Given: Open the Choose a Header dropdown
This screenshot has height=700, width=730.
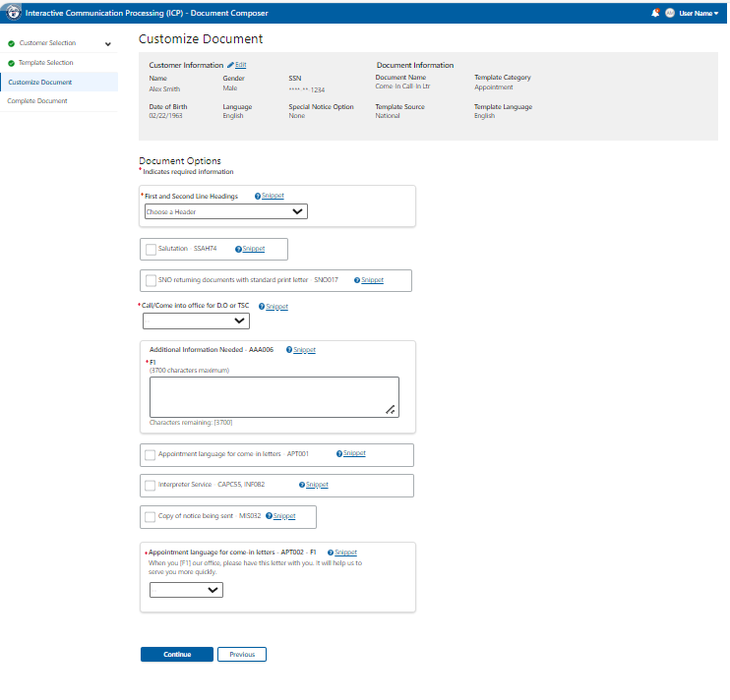Looking at the screenshot, I should pos(225,211).
